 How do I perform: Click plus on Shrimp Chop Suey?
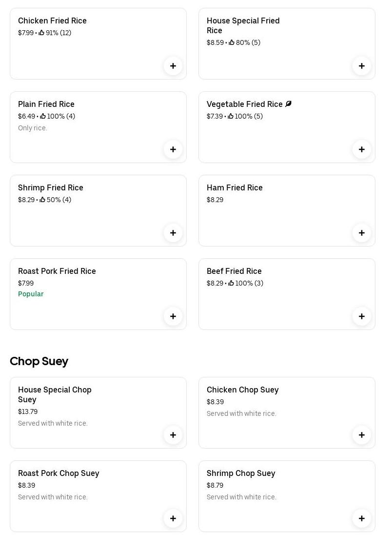(362, 518)
